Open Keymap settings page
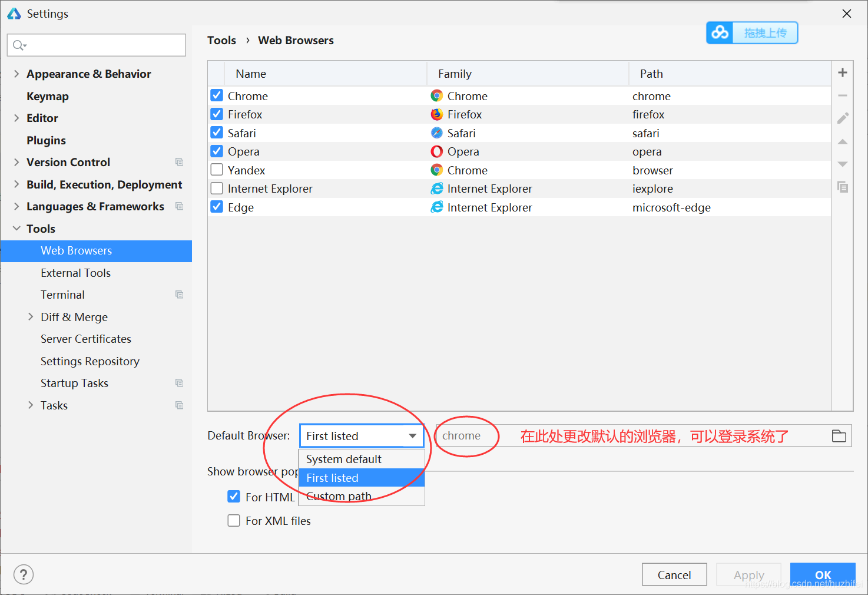This screenshot has height=595, width=868. [x=48, y=96]
